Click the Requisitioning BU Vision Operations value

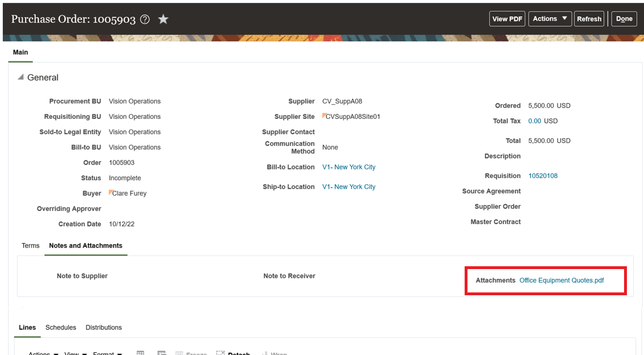pos(135,117)
